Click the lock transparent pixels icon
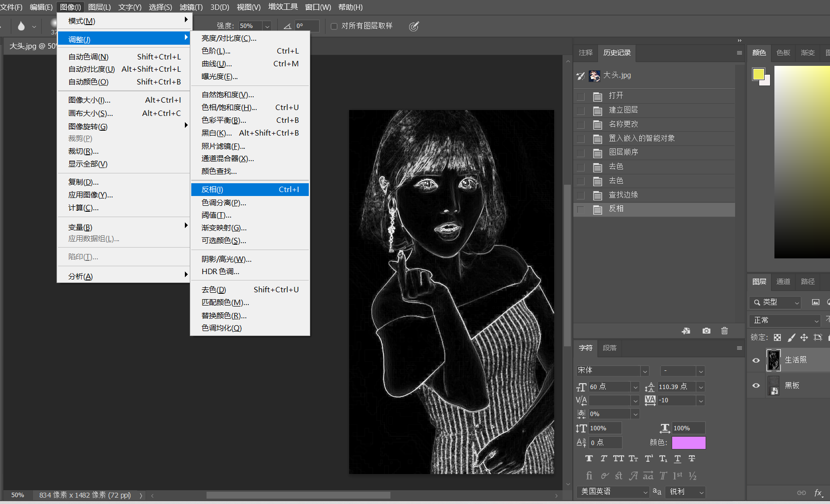Screen dimensions: 830x504 (777, 337)
